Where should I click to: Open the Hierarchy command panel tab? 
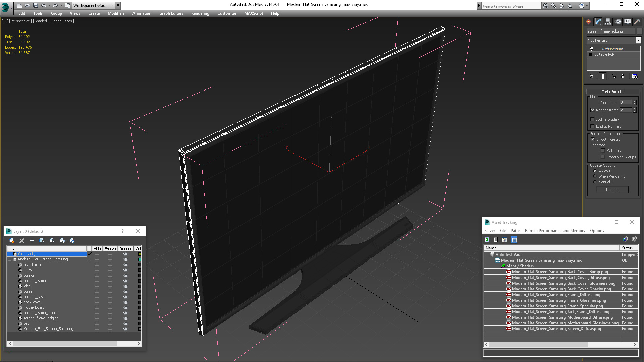[x=608, y=22]
